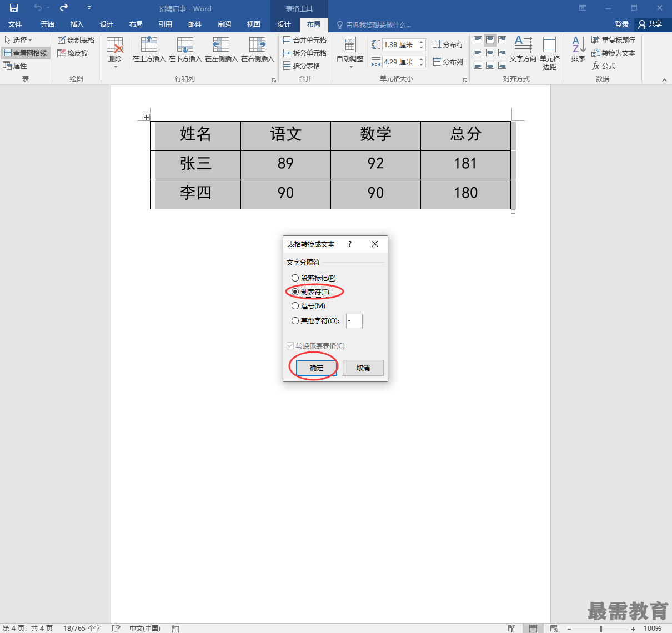Undo the last action
Screen dimensions: 672x633
click(38, 8)
